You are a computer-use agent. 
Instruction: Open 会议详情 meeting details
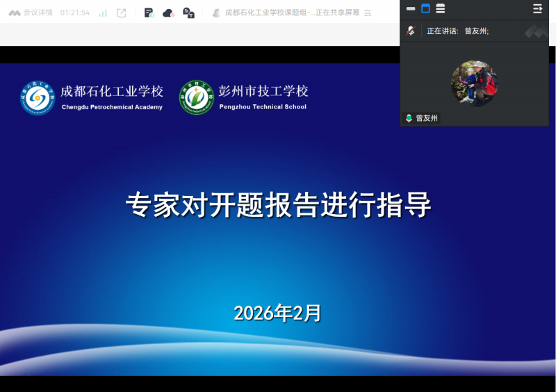(x=38, y=13)
